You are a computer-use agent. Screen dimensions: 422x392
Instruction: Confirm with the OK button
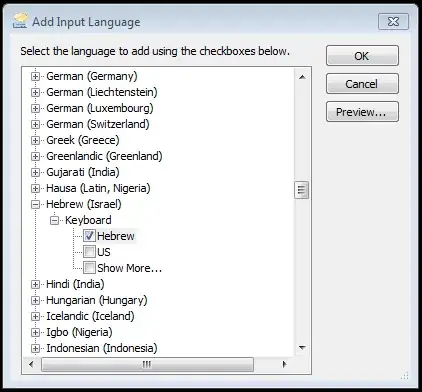click(362, 56)
